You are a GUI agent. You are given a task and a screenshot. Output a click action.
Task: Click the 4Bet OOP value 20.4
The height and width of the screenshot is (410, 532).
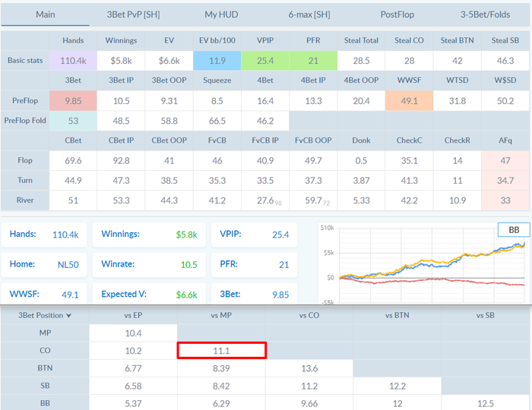point(361,101)
